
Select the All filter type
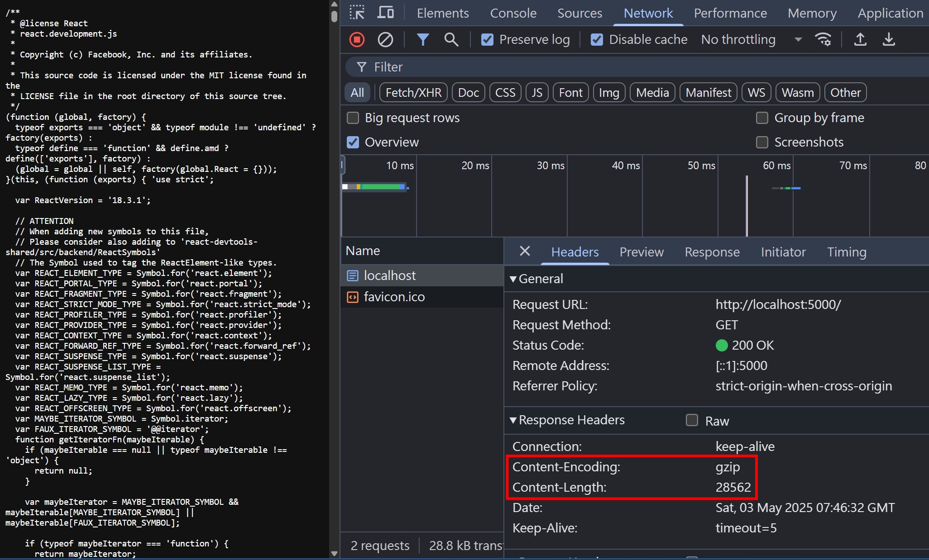click(357, 93)
